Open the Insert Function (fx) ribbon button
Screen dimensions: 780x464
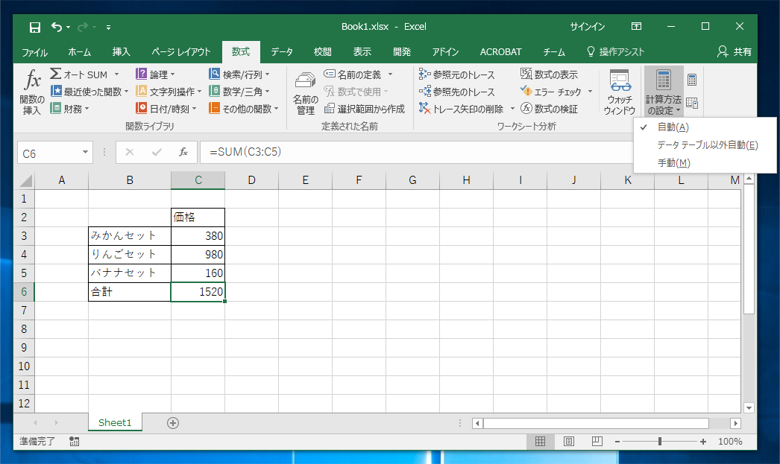(x=32, y=93)
